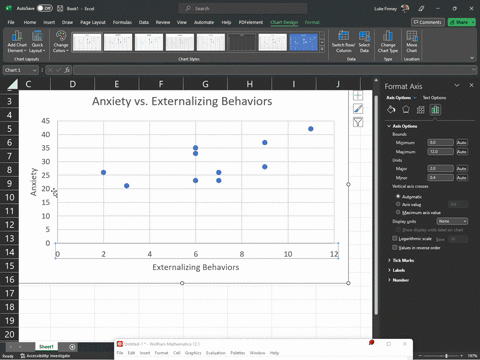Open Mathematica Evaluation menu
Viewport: 480px width, 360px height.
216,353
